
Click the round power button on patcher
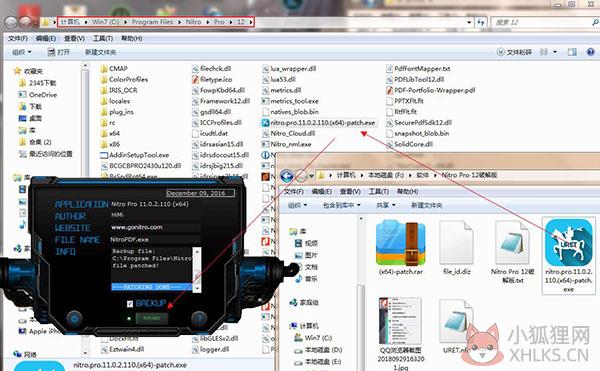[x=74, y=318]
